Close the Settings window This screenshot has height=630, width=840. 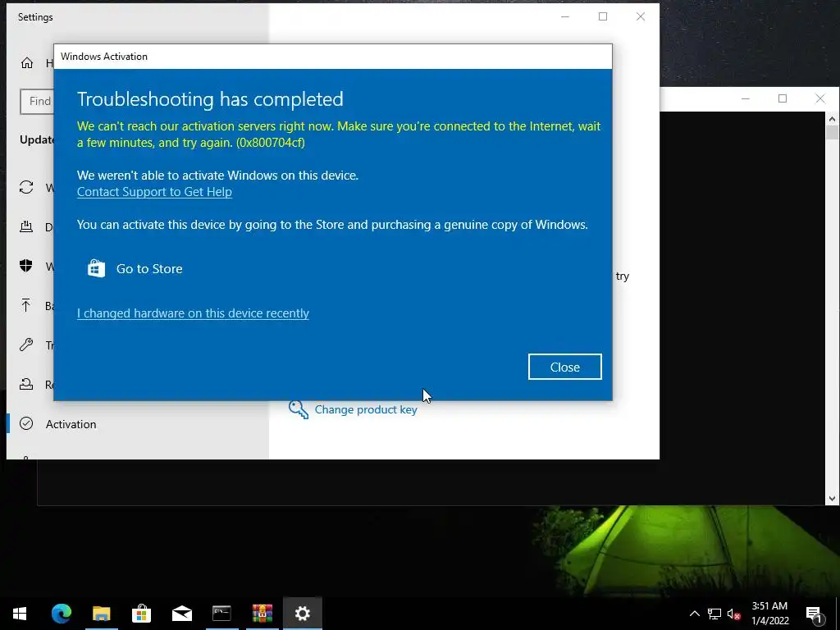coord(640,16)
